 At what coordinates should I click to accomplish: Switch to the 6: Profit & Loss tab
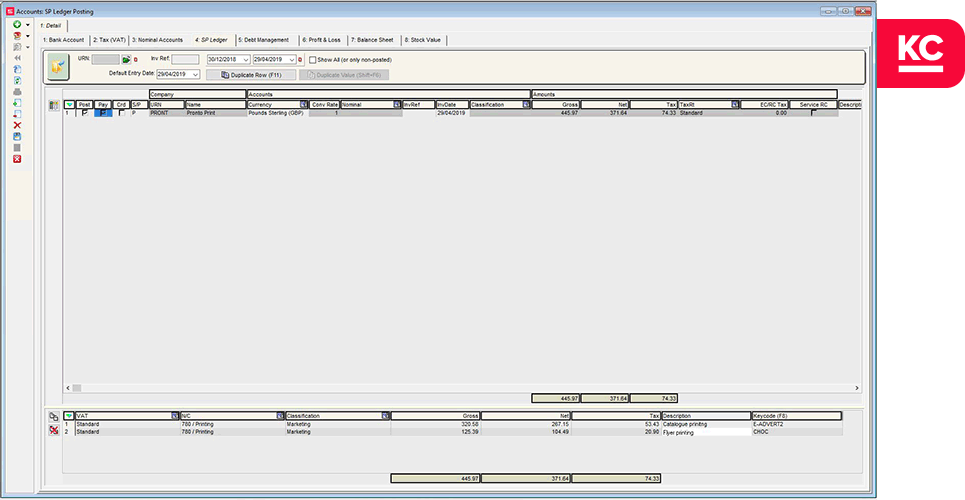coord(321,40)
